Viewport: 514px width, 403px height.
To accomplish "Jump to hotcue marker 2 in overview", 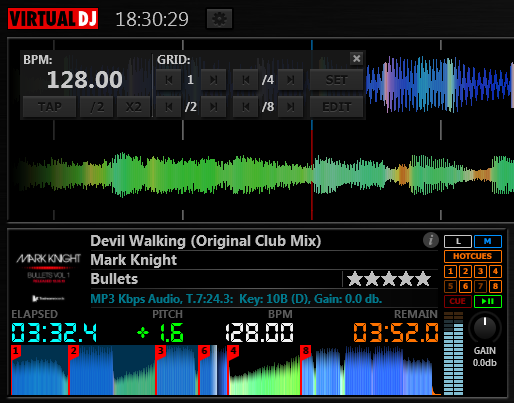I will tap(73, 351).
